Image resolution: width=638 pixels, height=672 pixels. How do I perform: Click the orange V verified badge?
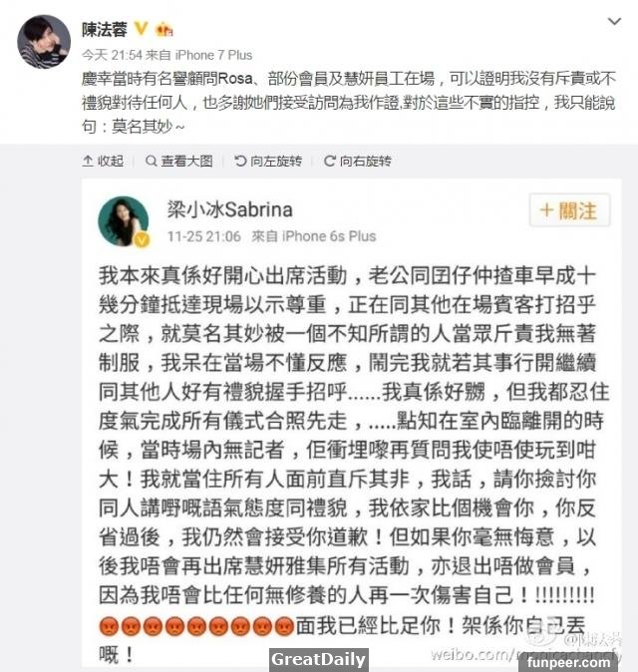pyautogui.click(x=141, y=29)
